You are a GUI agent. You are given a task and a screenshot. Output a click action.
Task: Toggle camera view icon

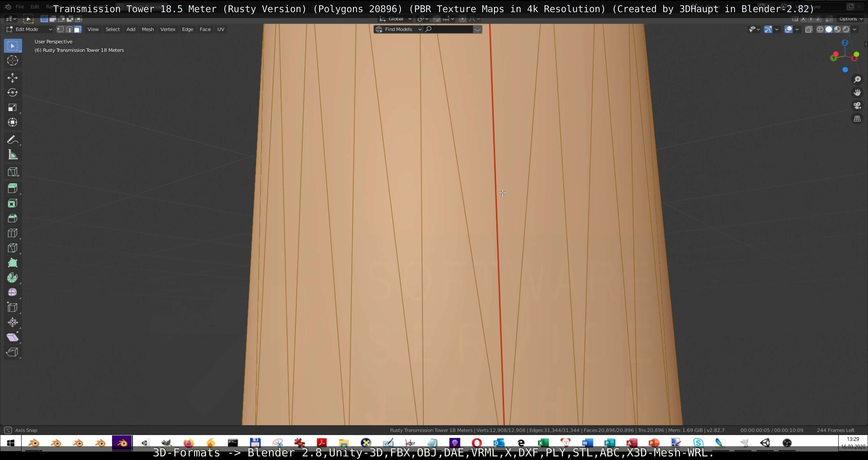[857, 106]
